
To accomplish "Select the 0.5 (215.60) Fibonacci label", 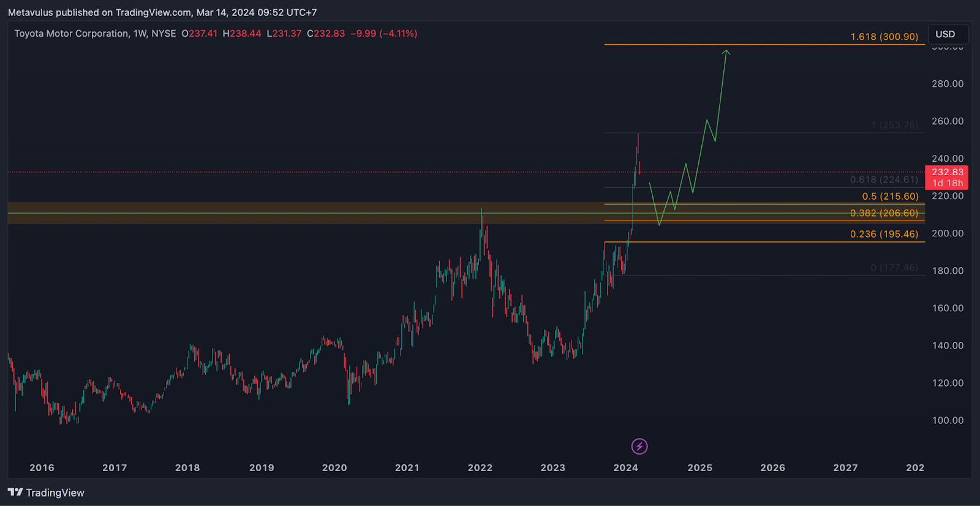I will 891,197.
